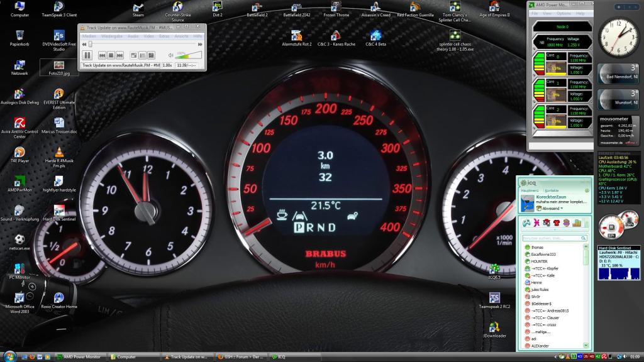Image resolution: width=644 pixels, height=362 pixels.
Task: Open the VLC equalizer settings icon
Action: pyautogui.click(x=151, y=55)
